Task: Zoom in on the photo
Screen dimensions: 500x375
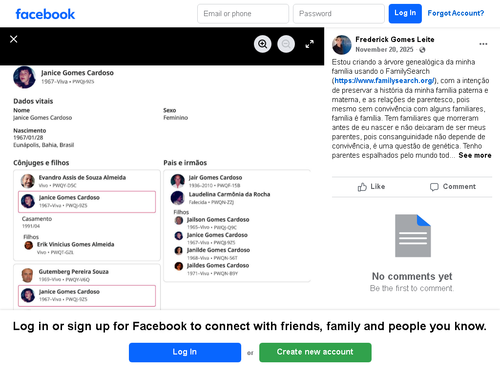Action: [263, 44]
